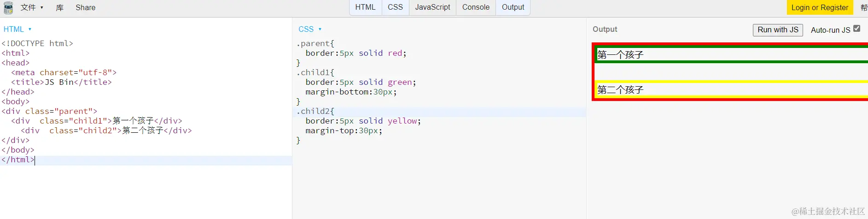Expand the HTML language dropdown
This screenshot has width=868, height=219.
17,29
